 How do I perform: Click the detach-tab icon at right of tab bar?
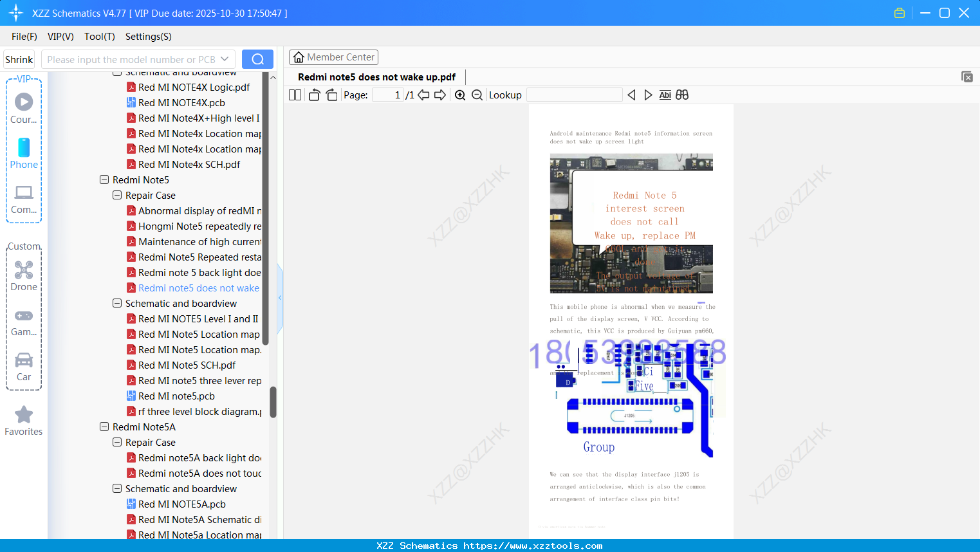[x=967, y=77]
